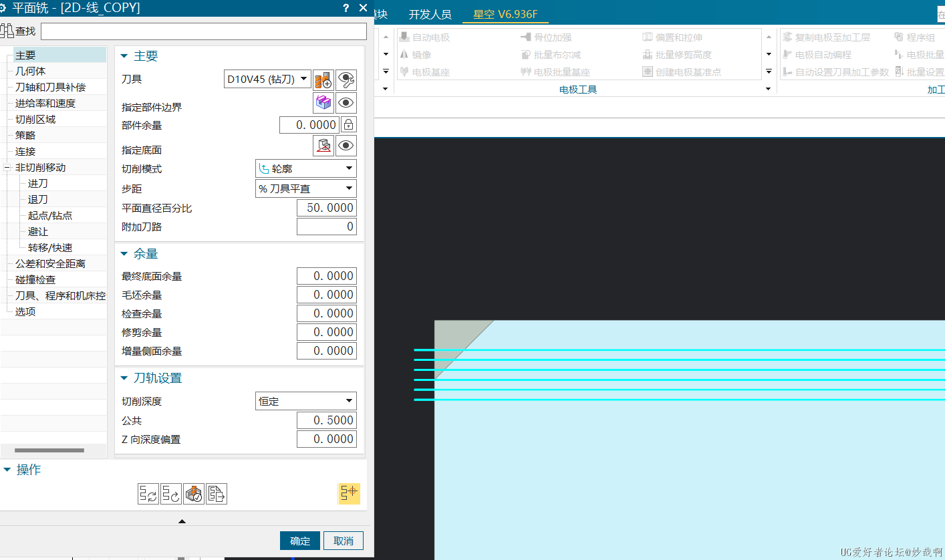Open the 指定部件边界 selection icon

(323, 103)
